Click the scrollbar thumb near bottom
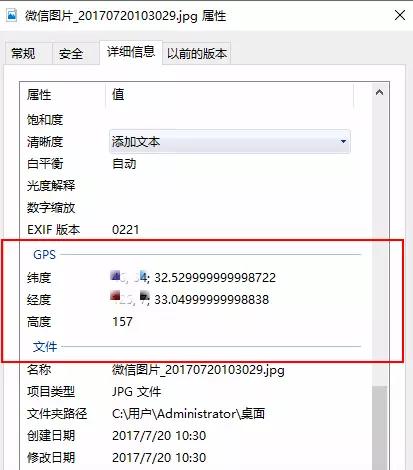 point(379,428)
